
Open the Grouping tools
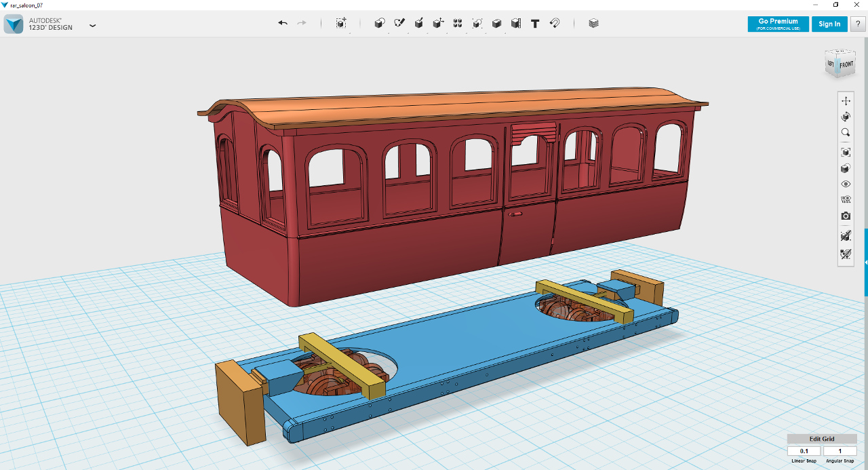coord(477,23)
